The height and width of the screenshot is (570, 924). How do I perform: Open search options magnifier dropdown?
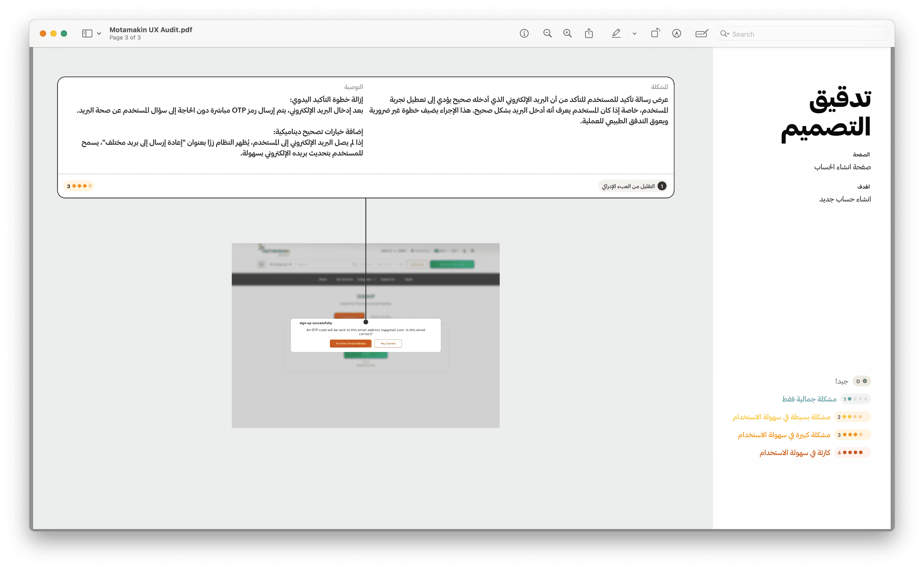[724, 34]
